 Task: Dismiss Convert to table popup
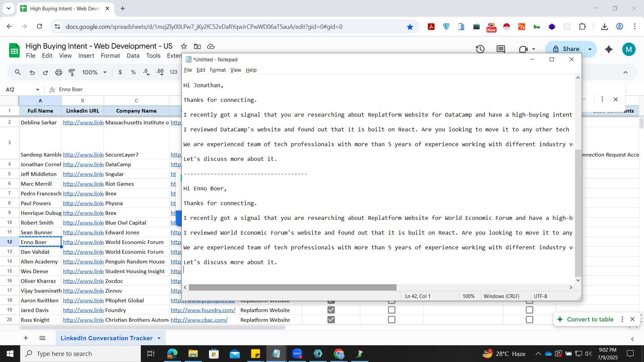pyautogui.click(x=632, y=319)
